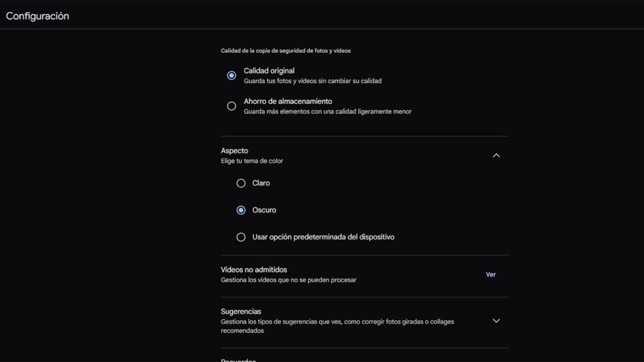Click "Guarda más elementos con una calidad ligeramente menor"
The width and height of the screenshot is (644, 362).
tap(327, 111)
